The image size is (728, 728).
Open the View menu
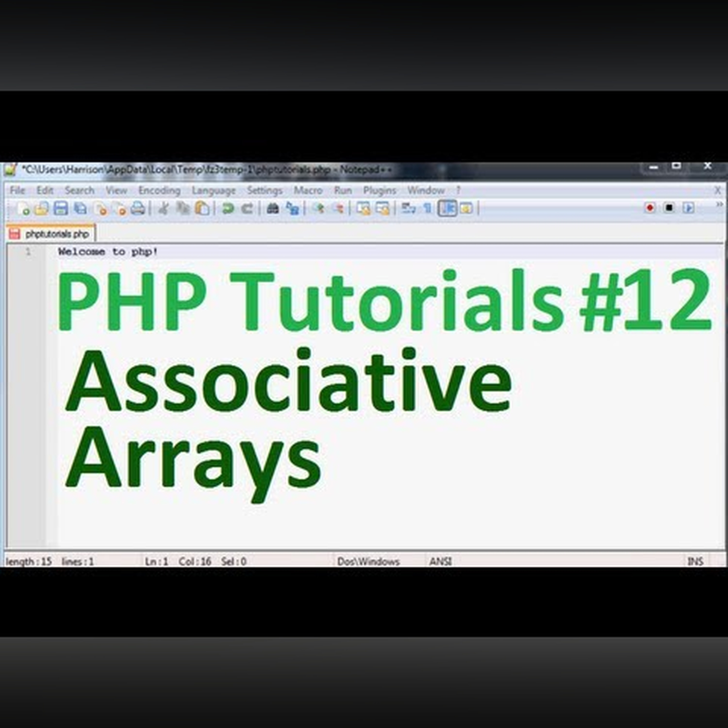pyautogui.click(x=116, y=190)
